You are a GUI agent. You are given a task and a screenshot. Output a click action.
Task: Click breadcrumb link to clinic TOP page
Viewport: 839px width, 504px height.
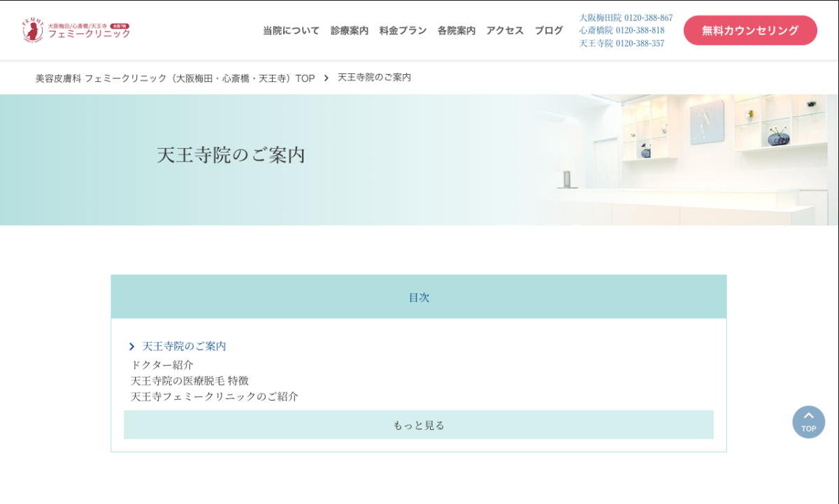(x=175, y=78)
